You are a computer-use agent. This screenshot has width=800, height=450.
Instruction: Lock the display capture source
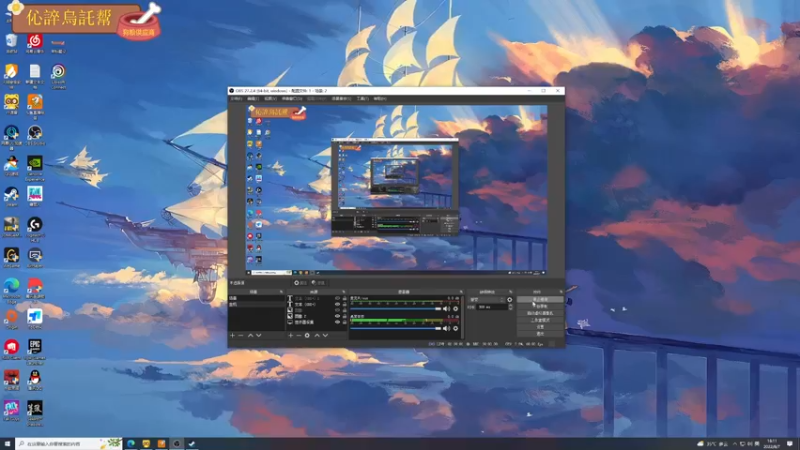coord(344,322)
